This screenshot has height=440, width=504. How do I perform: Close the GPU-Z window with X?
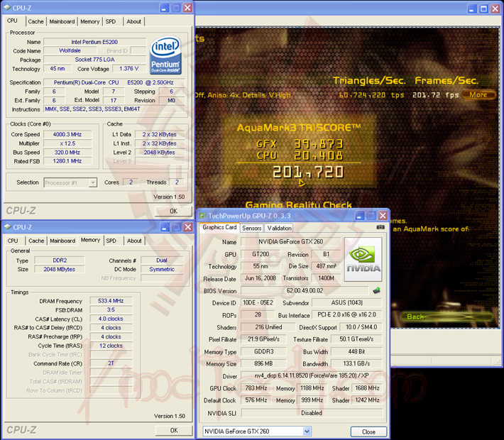point(383,215)
